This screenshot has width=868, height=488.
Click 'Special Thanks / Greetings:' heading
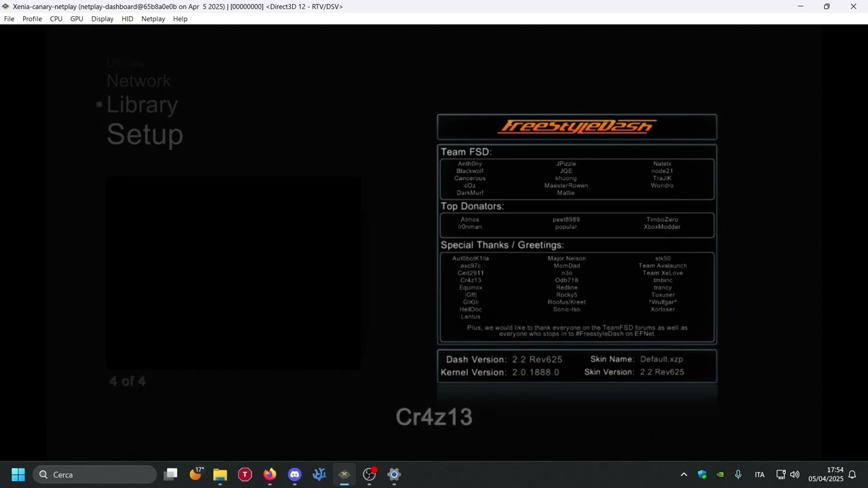click(502, 245)
